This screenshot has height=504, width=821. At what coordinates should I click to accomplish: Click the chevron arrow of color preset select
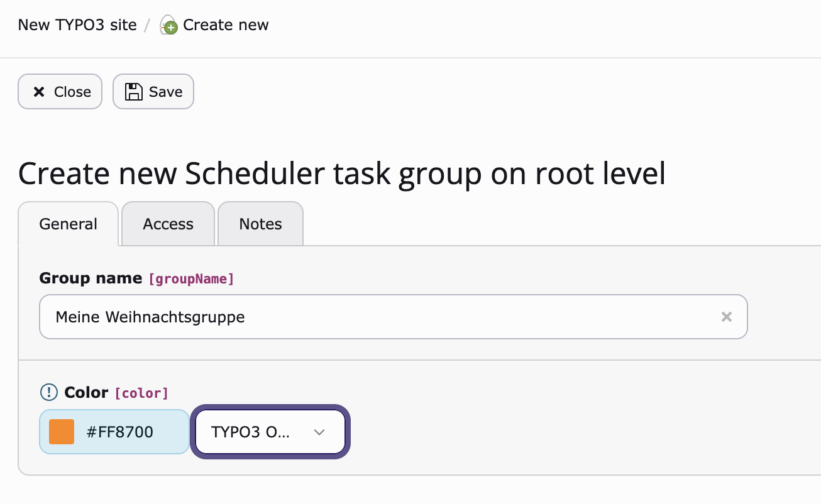coord(319,432)
